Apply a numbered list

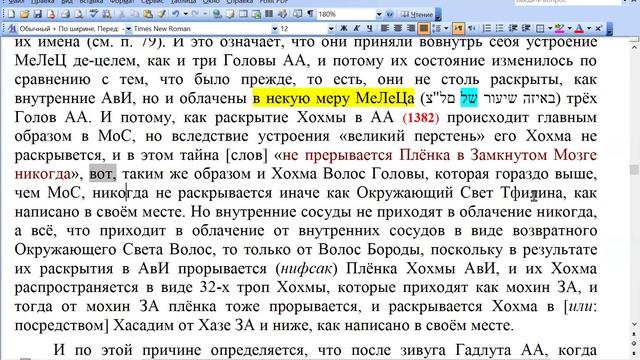(x=487, y=28)
